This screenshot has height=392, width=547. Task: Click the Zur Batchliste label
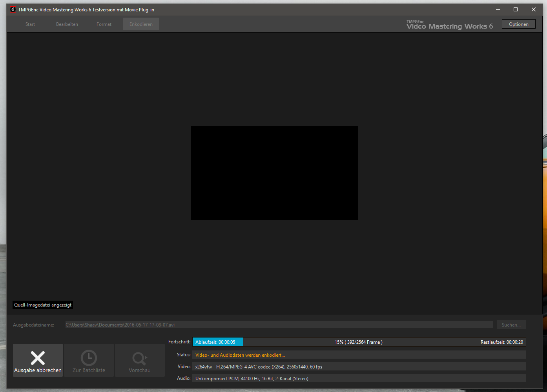coord(89,370)
